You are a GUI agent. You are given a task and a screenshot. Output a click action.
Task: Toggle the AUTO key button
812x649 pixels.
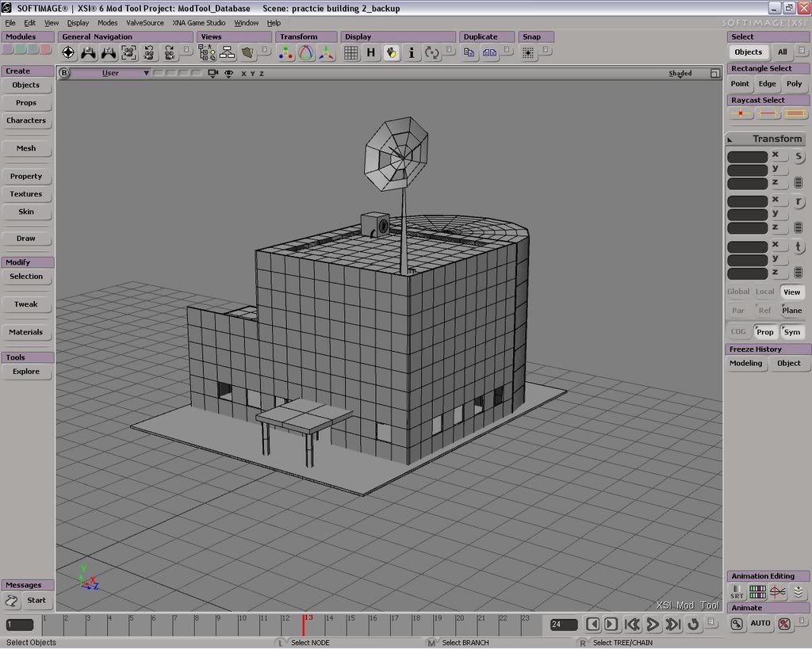coord(760,624)
